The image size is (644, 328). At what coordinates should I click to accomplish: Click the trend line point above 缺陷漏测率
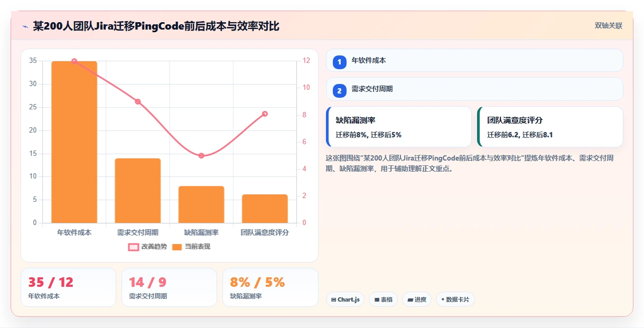click(201, 156)
